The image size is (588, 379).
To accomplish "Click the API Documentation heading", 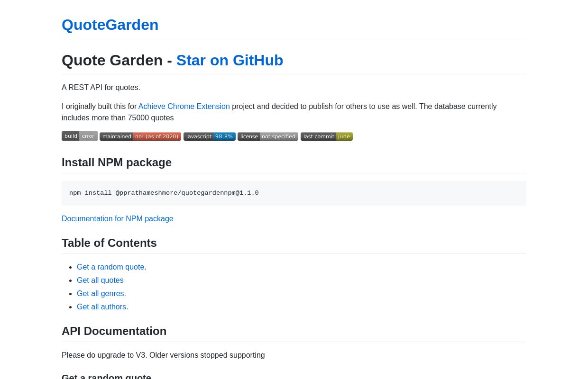I will [114, 331].
